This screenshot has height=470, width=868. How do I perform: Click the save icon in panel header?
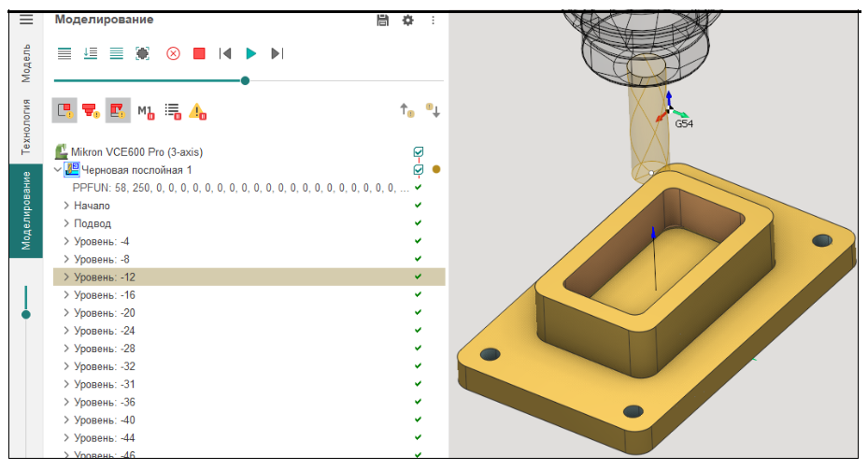click(382, 20)
